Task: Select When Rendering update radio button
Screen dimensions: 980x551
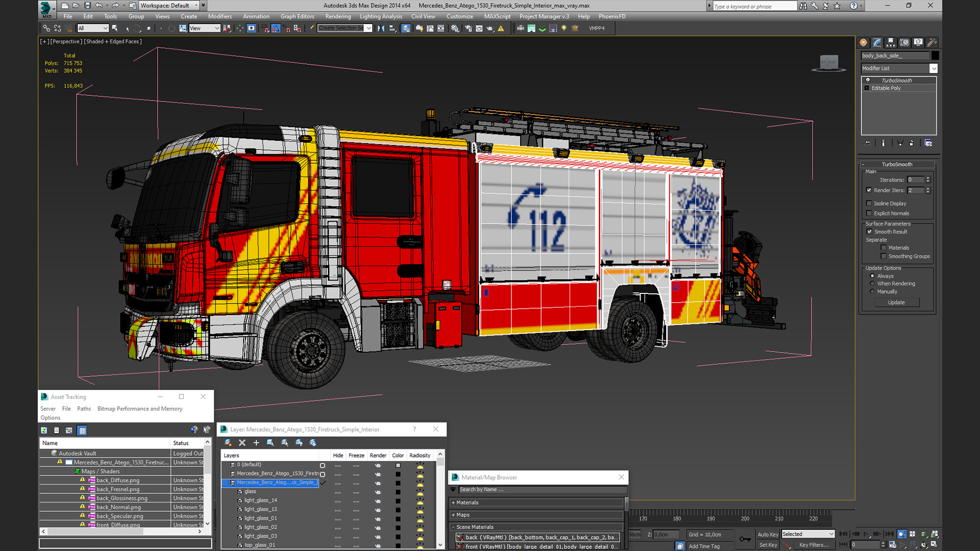Action: [872, 284]
